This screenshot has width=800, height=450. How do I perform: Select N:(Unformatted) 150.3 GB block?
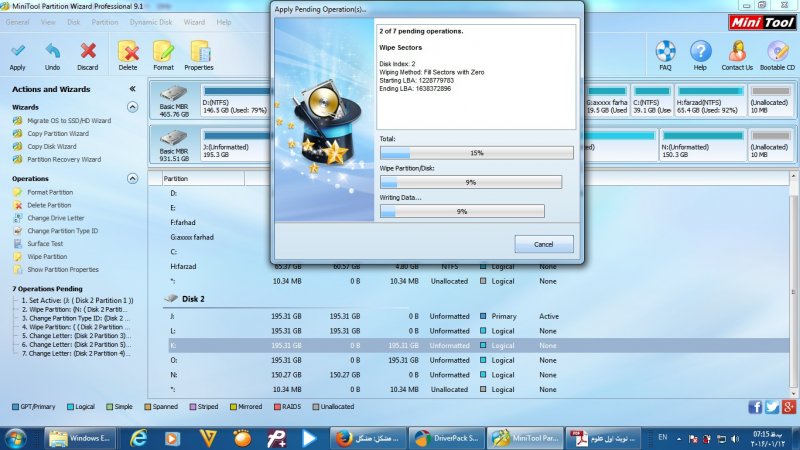pos(703,145)
